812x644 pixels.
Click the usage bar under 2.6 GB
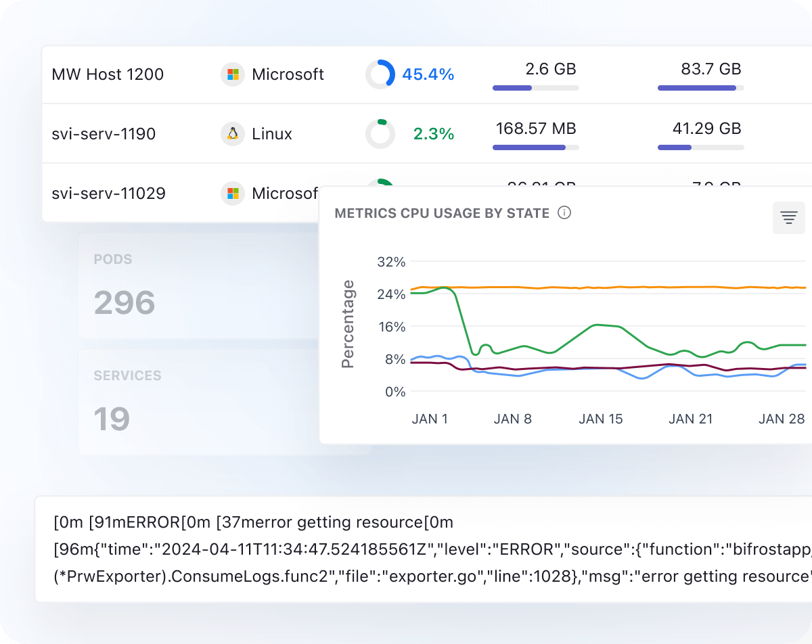(x=536, y=88)
